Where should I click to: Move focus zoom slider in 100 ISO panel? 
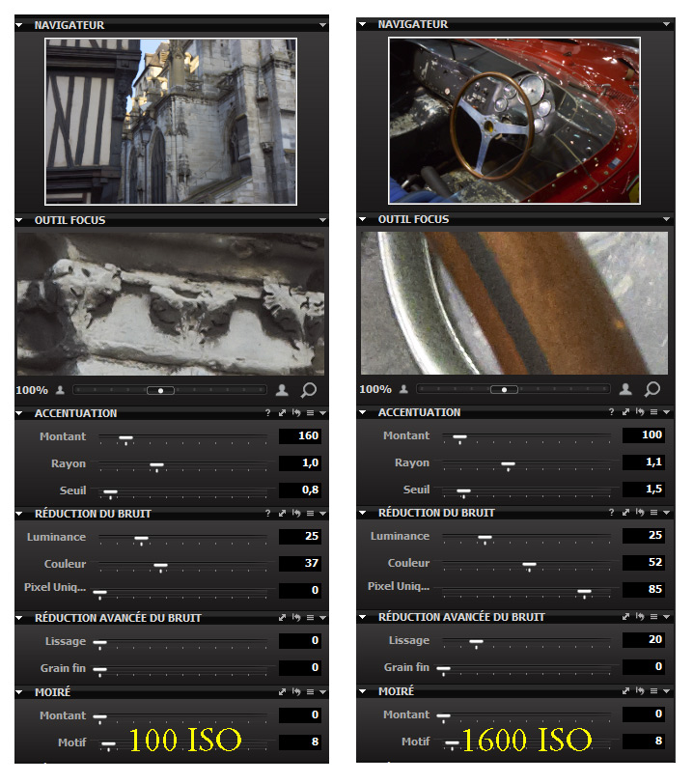160,390
